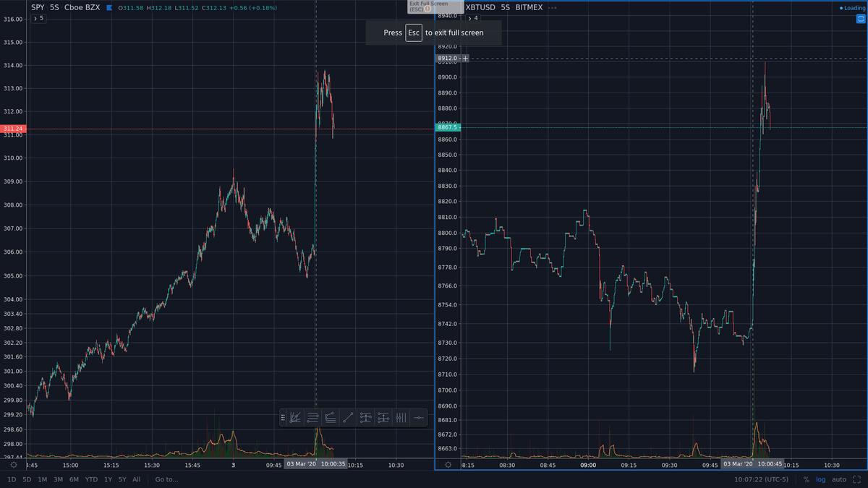Viewport: 868px width, 488px height.
Task: Expand the XBTUSD indicators legend showing 4
Action: pos(472,18)
